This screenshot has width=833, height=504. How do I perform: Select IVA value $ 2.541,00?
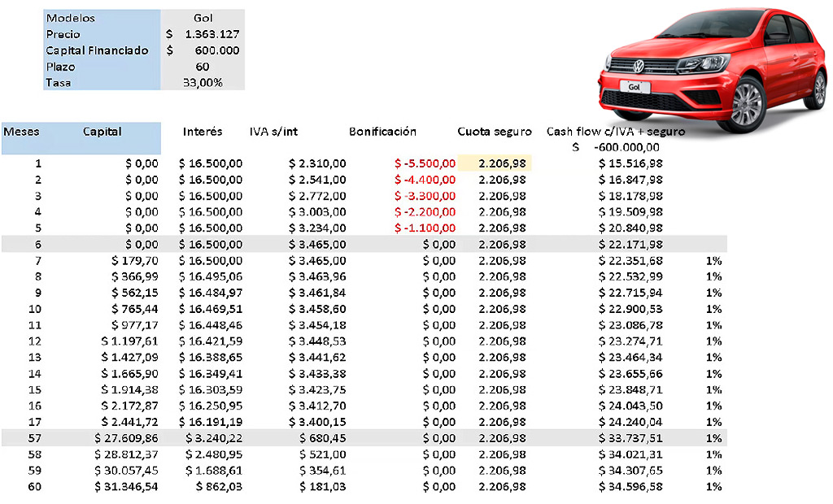pos(317,180)
